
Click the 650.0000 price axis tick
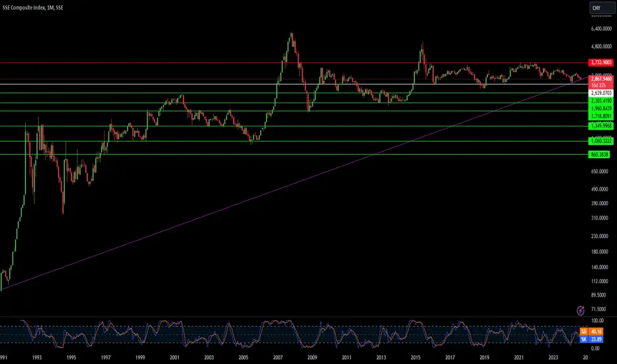tap(600, 171)
